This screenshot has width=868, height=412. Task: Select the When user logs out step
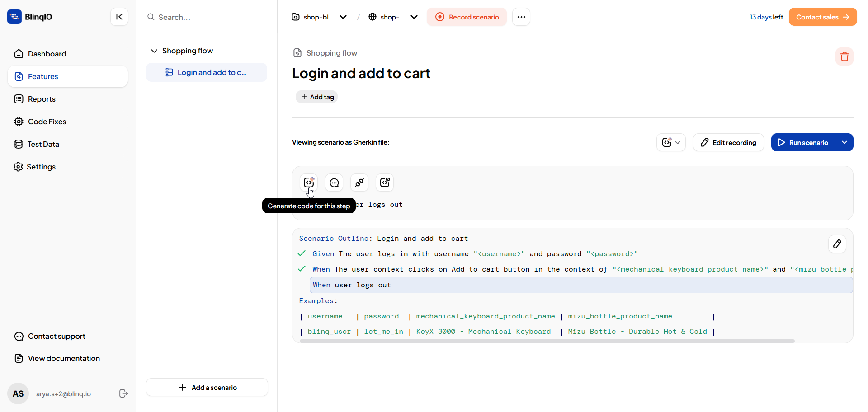click(581, 285)
